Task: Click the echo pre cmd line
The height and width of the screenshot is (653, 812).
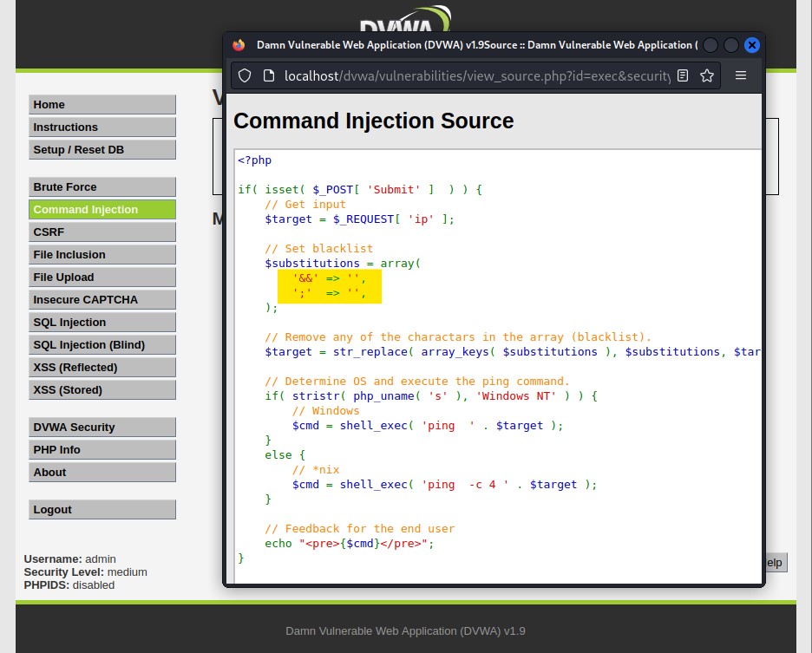Action: pos(350,544)
